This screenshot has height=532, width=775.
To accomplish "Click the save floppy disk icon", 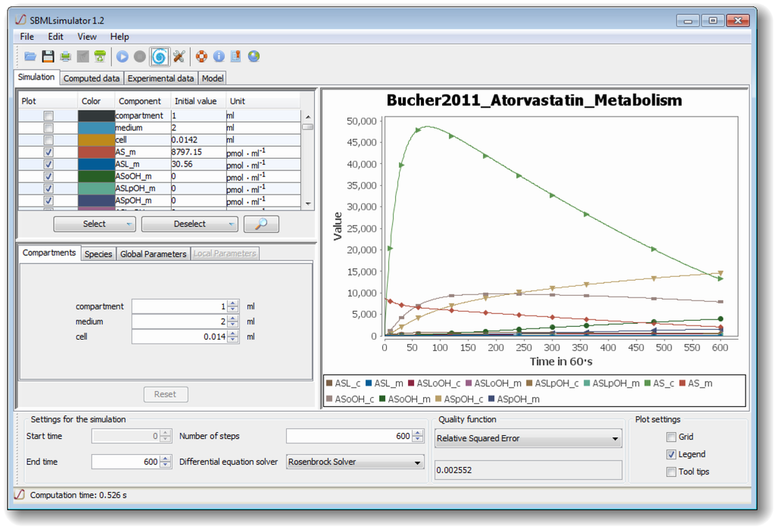I will 48,56.
